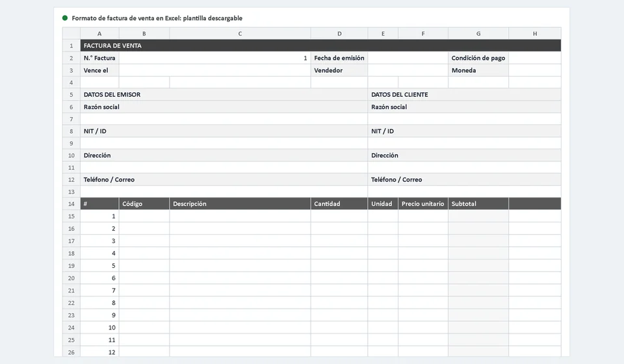Click item number 5 cell in row 19
Image resolution: width=624 pixels, height=364 pixels.
click(99, 266)
